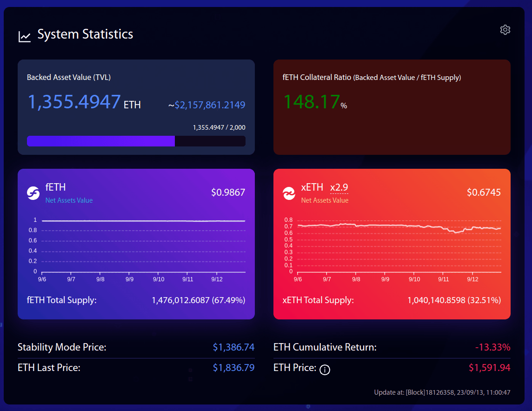The image size is (532, 411).
Task: Click the System Statistics chart icon
Action: click(25, 36)
